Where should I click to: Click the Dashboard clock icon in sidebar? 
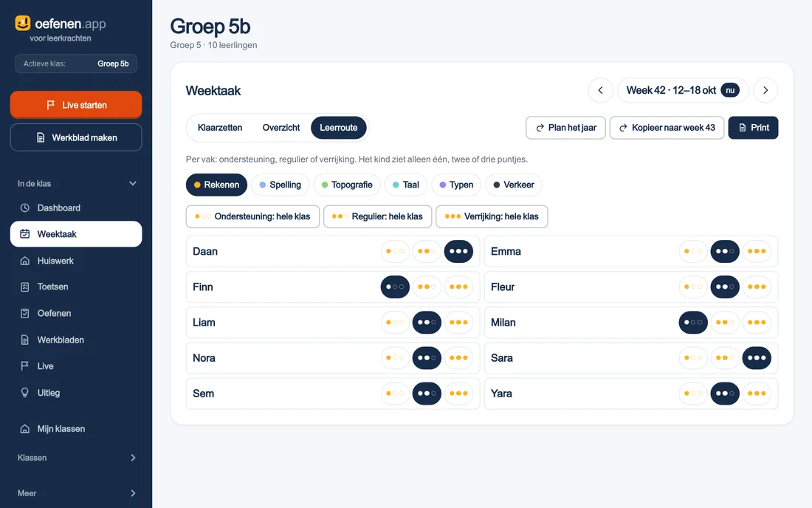[24, 207]
